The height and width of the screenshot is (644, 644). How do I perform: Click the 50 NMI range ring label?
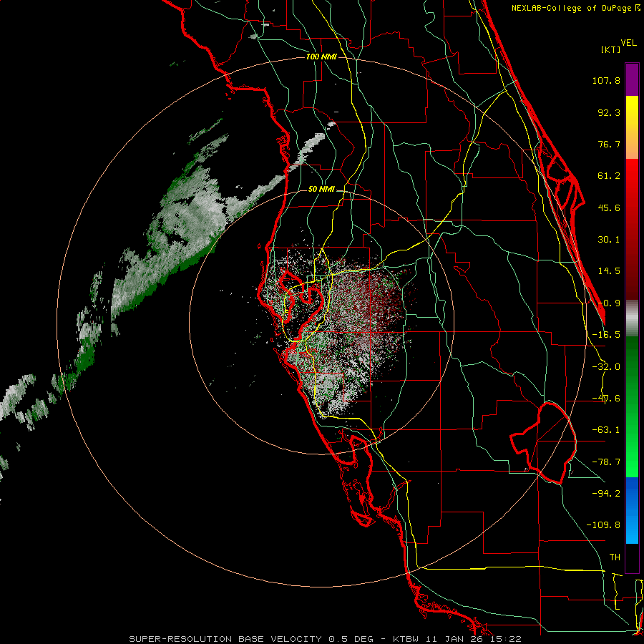(x=321, y=189)
